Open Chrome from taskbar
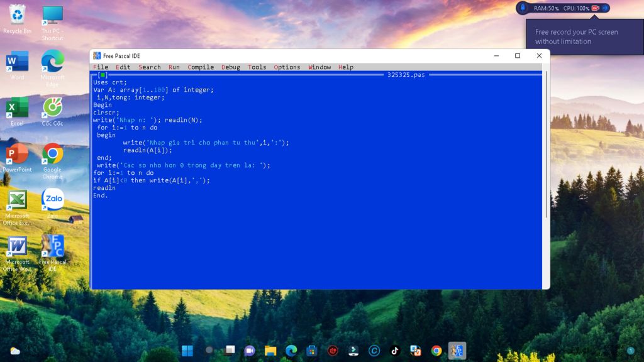Viewport: 644px width, 362px height. coord(436,351)
